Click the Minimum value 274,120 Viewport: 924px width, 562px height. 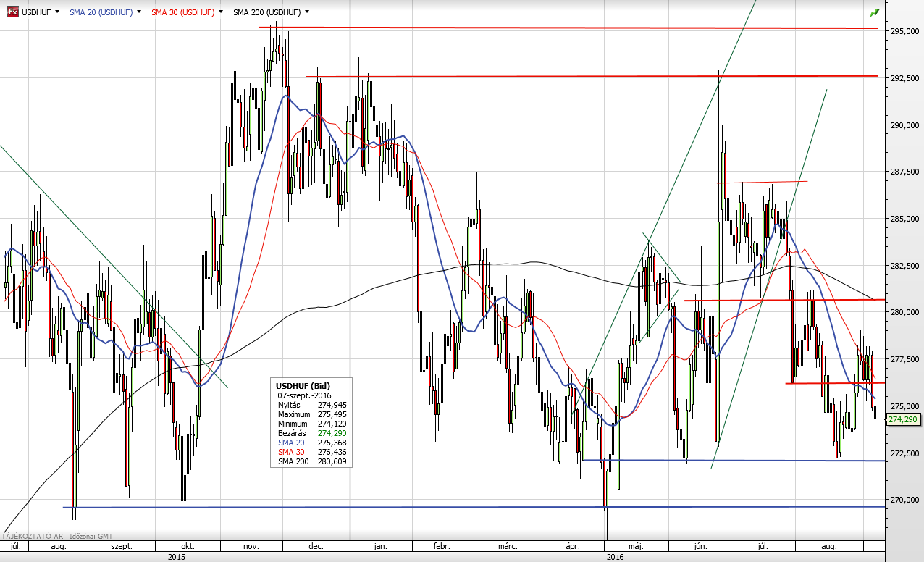(x=332, y=424)
